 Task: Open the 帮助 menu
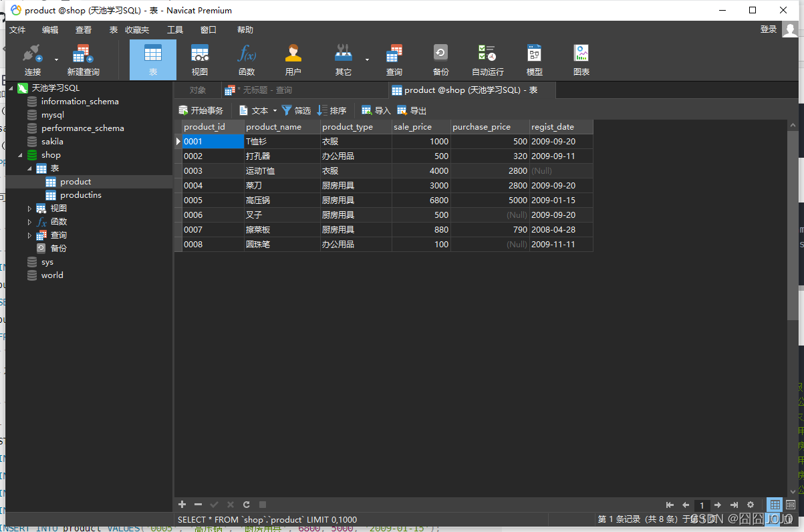click(245, 30)
